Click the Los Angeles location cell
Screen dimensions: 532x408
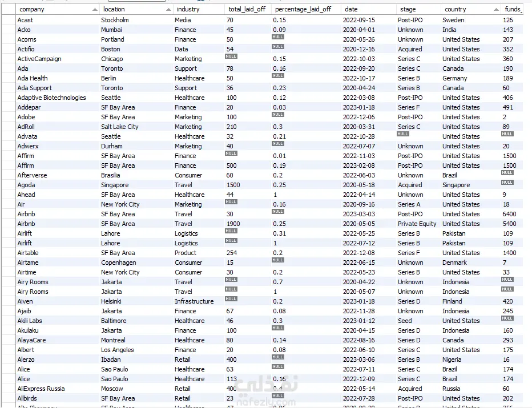click(x=136, y=350)
